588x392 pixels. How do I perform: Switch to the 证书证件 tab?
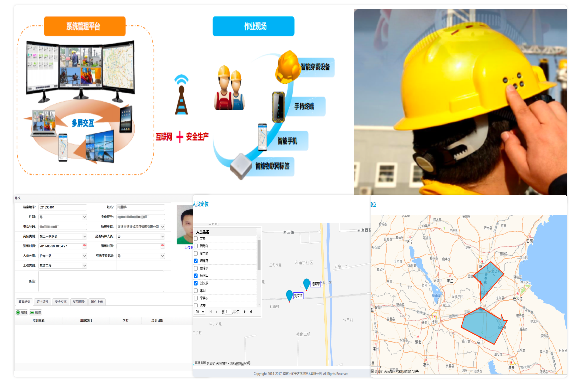click(43, 302)
